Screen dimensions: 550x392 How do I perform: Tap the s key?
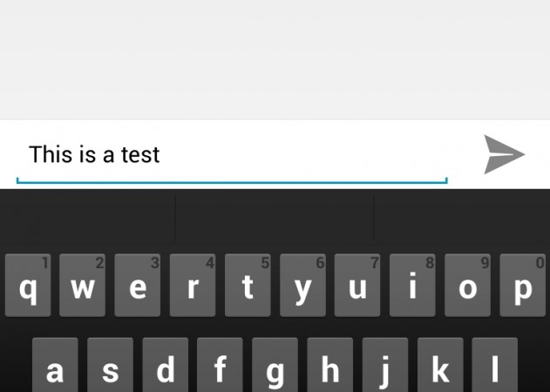pyautogui.click(x=110, y=365)
